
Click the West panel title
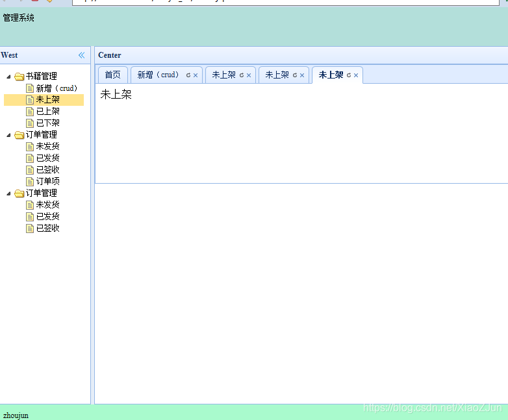(x=9, y=55)
